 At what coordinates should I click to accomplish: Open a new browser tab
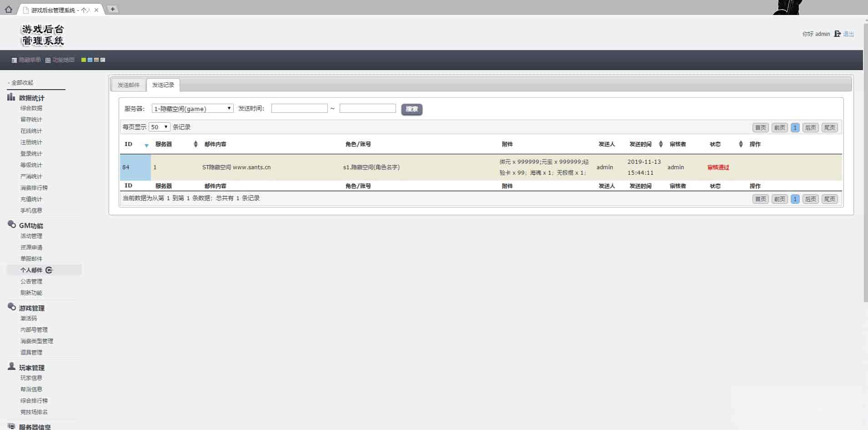(113, 9)
